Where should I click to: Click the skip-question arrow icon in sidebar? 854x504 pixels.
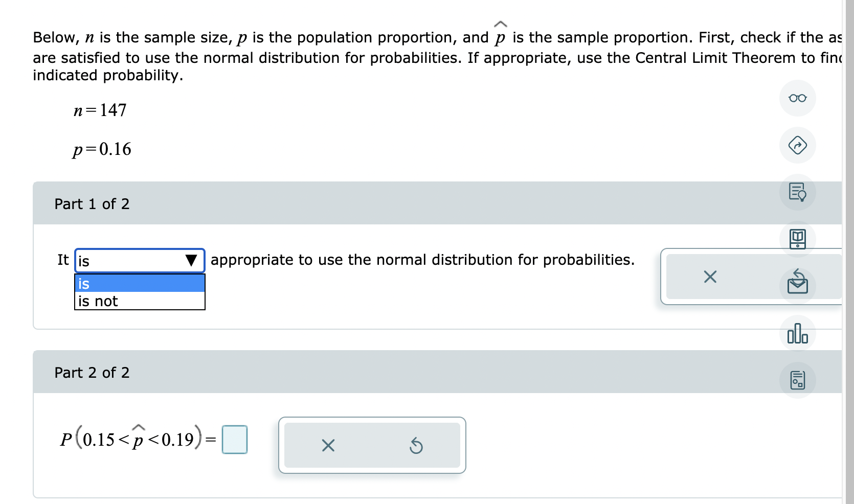click(x=798, y=146)
